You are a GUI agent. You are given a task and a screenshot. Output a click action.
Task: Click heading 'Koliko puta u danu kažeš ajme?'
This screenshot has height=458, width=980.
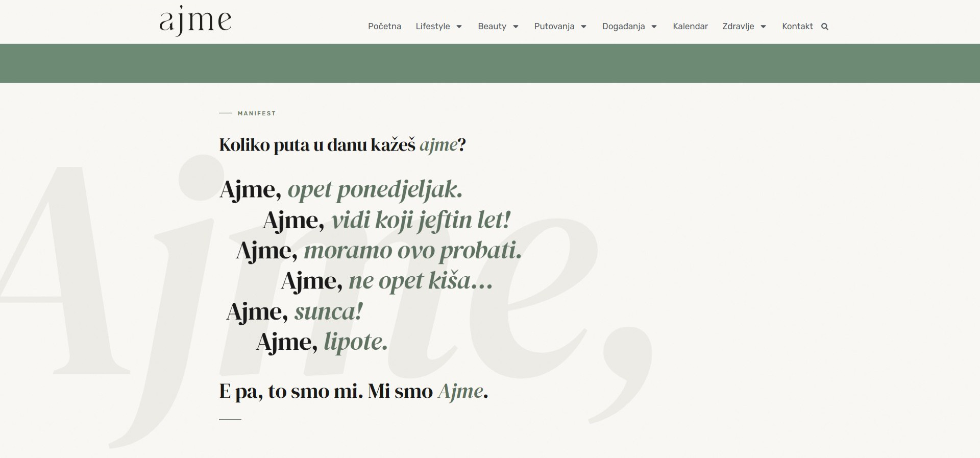pos(342,144)
